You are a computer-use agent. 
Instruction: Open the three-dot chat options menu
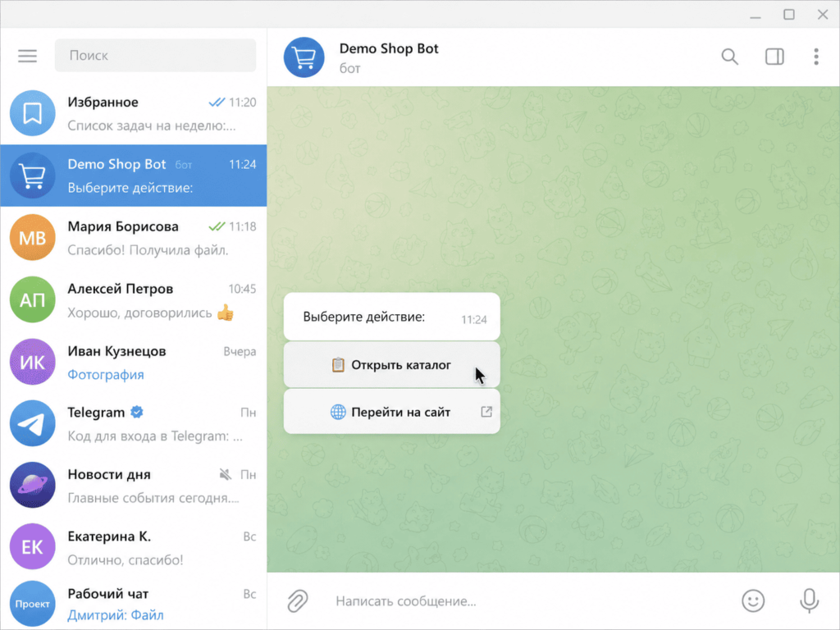pyautogui.click(x=816, y=57)
